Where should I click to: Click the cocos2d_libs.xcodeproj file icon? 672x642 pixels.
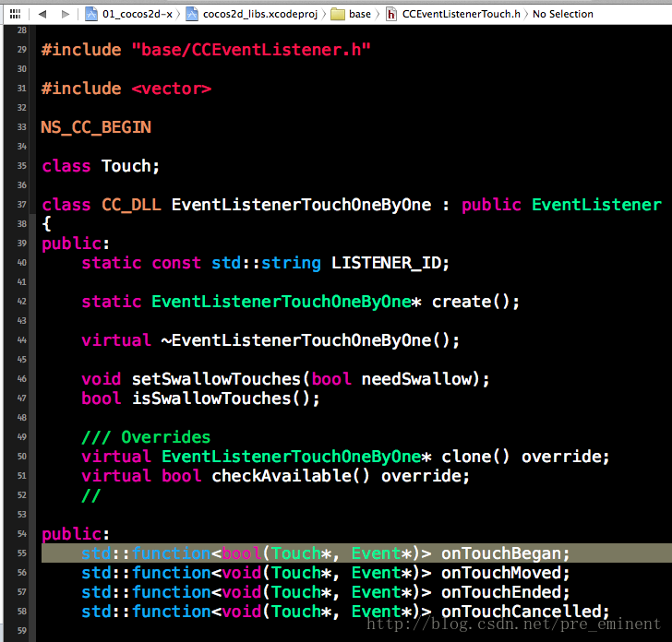click(192, 14)
